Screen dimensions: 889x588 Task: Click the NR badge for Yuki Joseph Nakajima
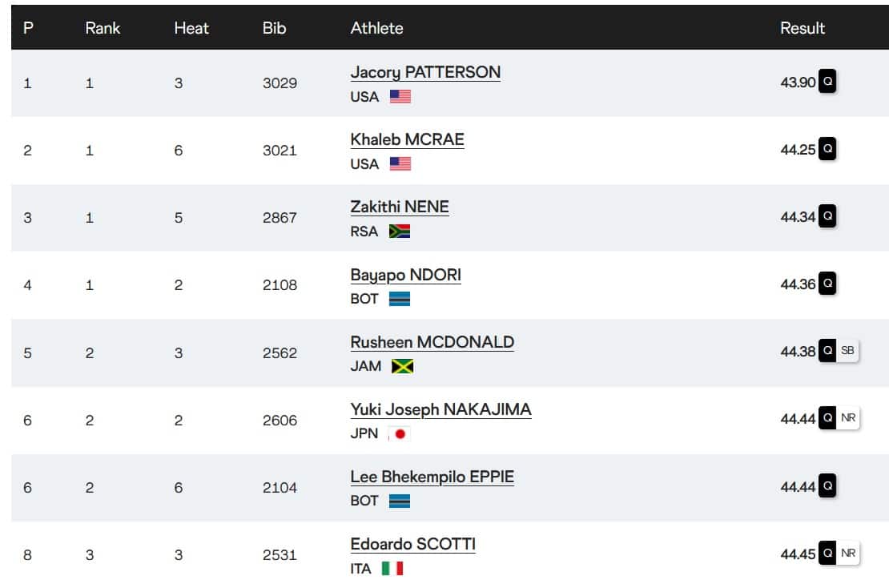[x=848, y=418]
